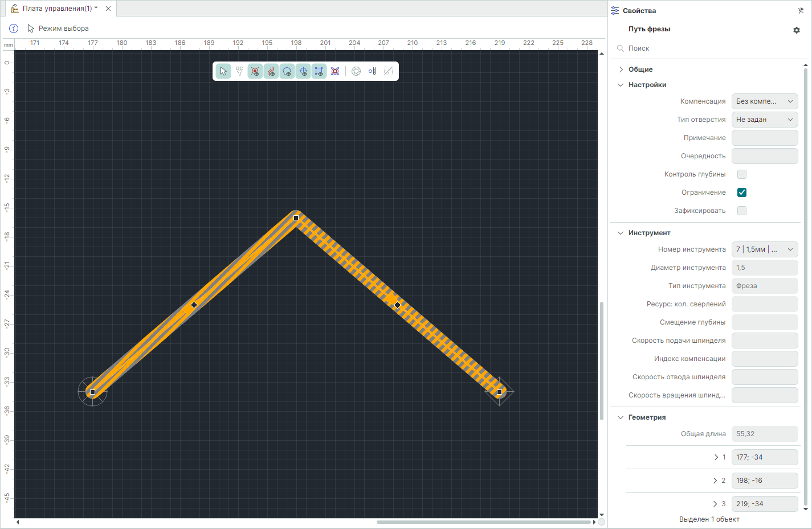Viewport: 812px width, 529px height.
Task: Toggle visibility of red wavy routing paths
Action: tap(271, 71)
